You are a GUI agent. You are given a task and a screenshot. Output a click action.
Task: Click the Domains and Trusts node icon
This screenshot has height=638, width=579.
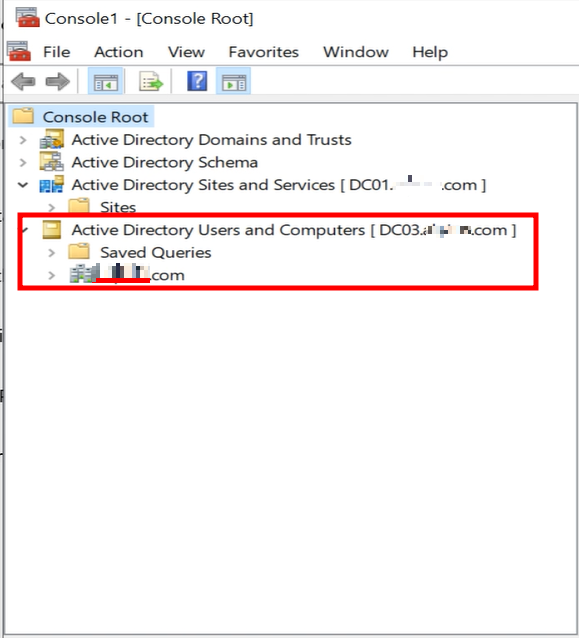point(52,139)
